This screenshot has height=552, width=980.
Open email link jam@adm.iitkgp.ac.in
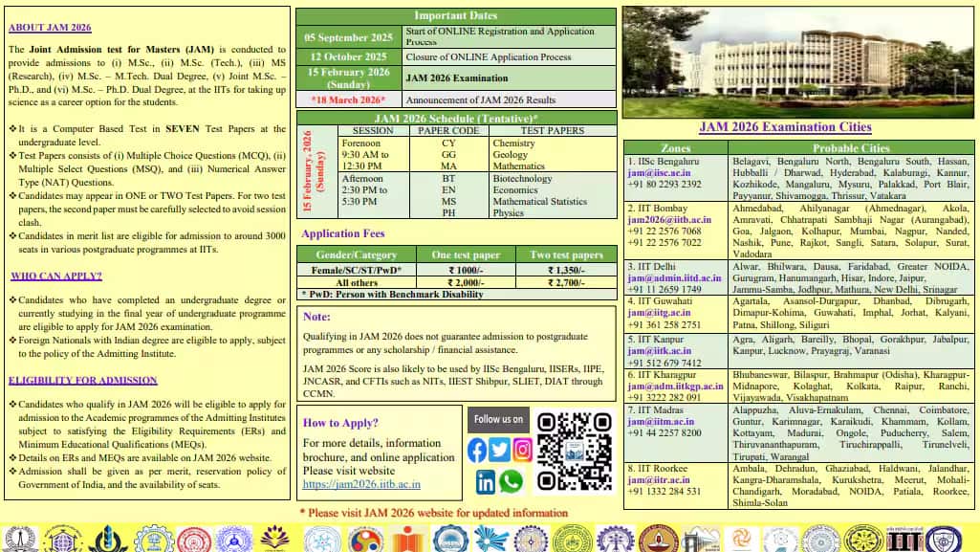pyautogui.click(x=675, y=386)
